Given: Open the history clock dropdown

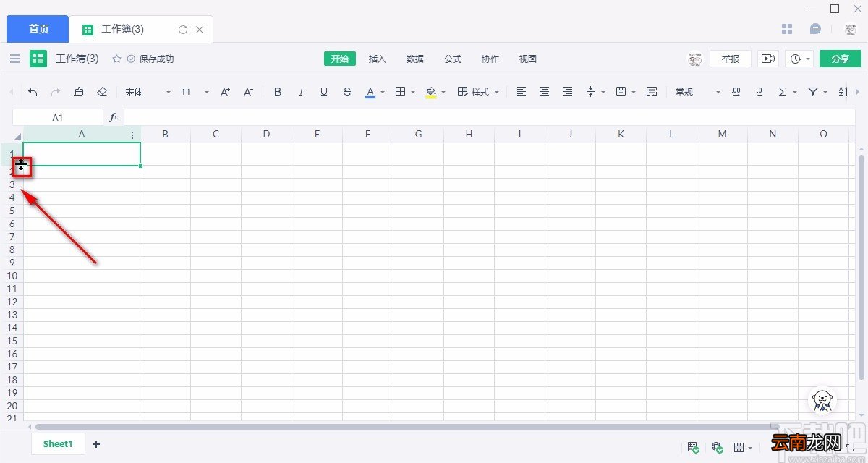Looking at the screenshot, I should click(800, 59).
